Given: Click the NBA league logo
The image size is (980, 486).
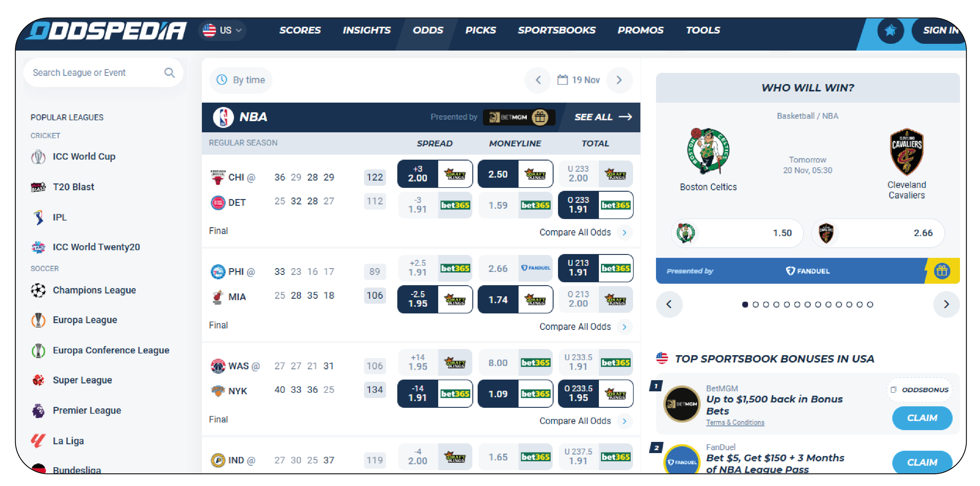Looking at the screenshot, I should click(223, 117).
